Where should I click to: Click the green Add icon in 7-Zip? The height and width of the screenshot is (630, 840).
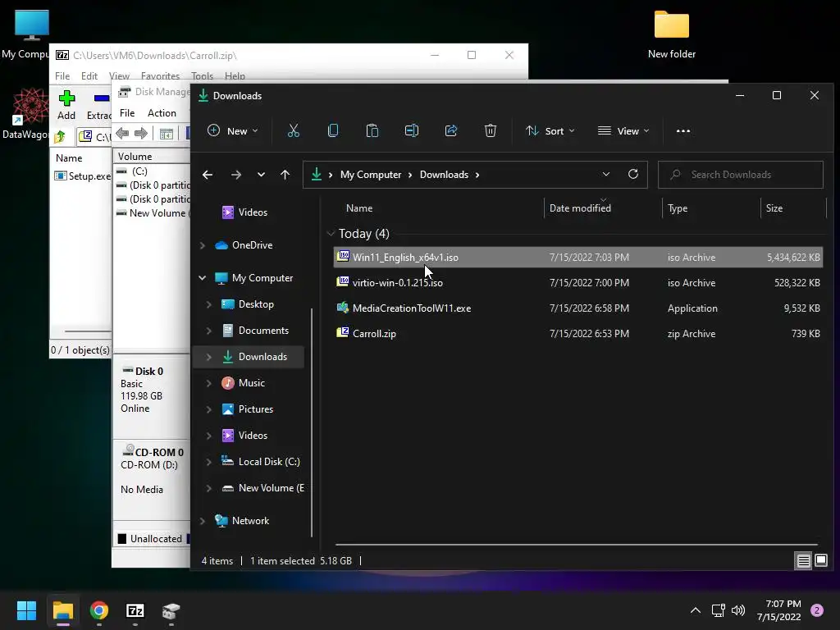pos(66,98)
